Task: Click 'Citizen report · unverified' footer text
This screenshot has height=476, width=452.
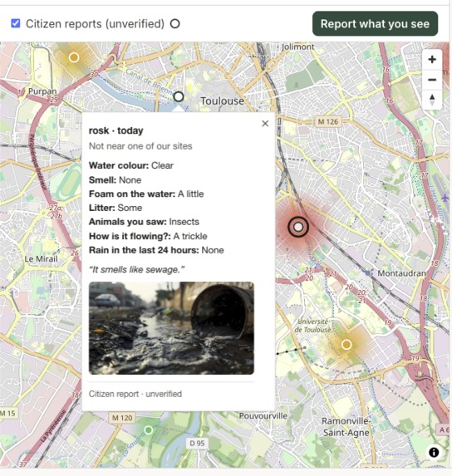Action: 135,394
